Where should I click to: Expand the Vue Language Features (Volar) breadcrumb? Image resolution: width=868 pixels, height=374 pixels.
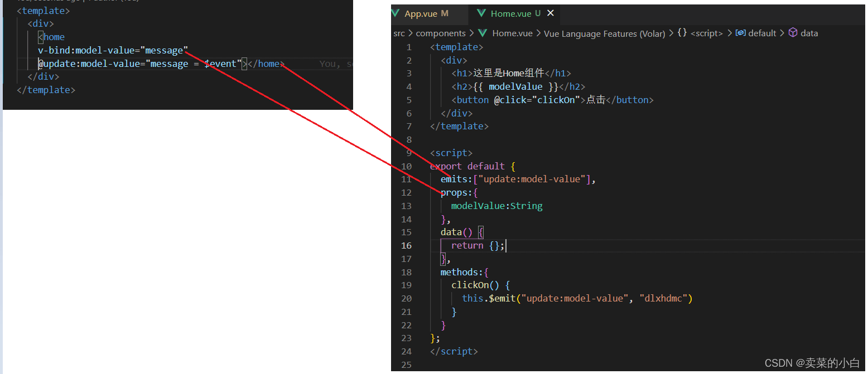(605, 33)
